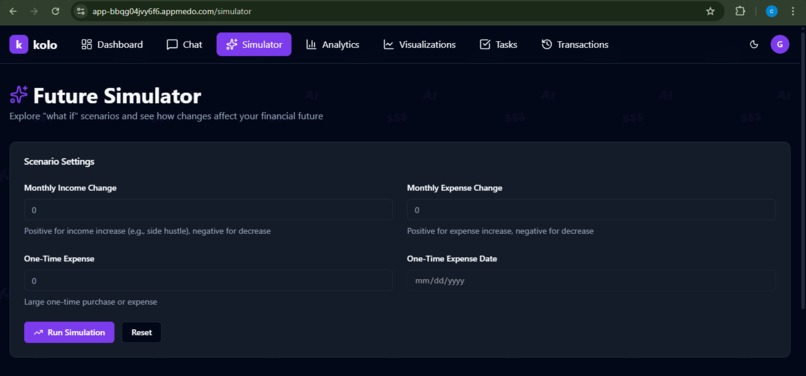Select the Scenario Settings title
The width and height of the screenshot is (806, 376).
pyautogui.click(x=59, y=162)
